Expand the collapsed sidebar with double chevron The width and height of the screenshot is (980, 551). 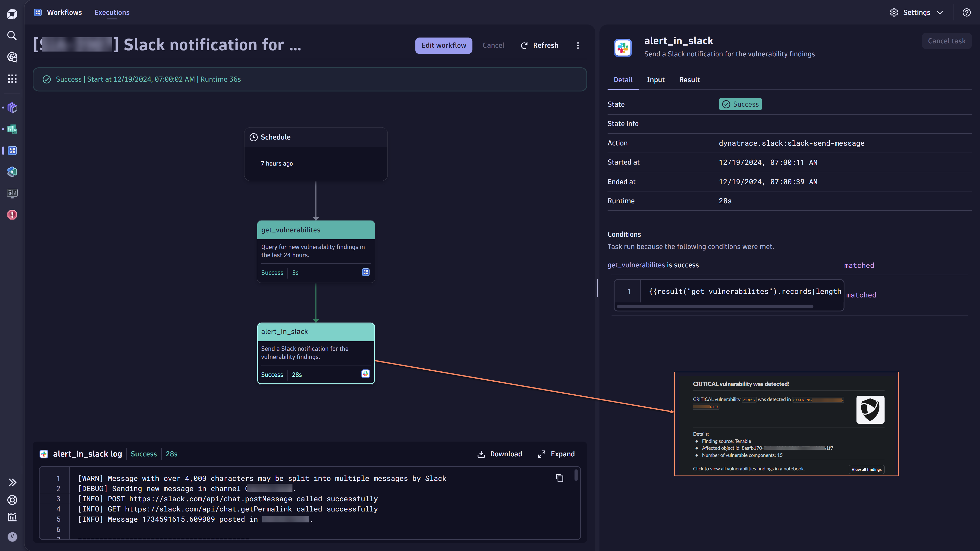tap(12, 482)
